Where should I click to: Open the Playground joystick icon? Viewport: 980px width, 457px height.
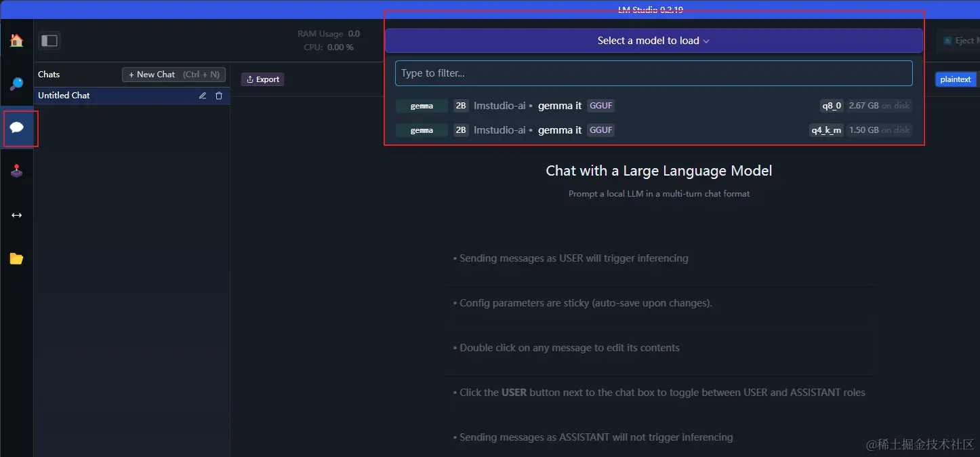(16, 171)
